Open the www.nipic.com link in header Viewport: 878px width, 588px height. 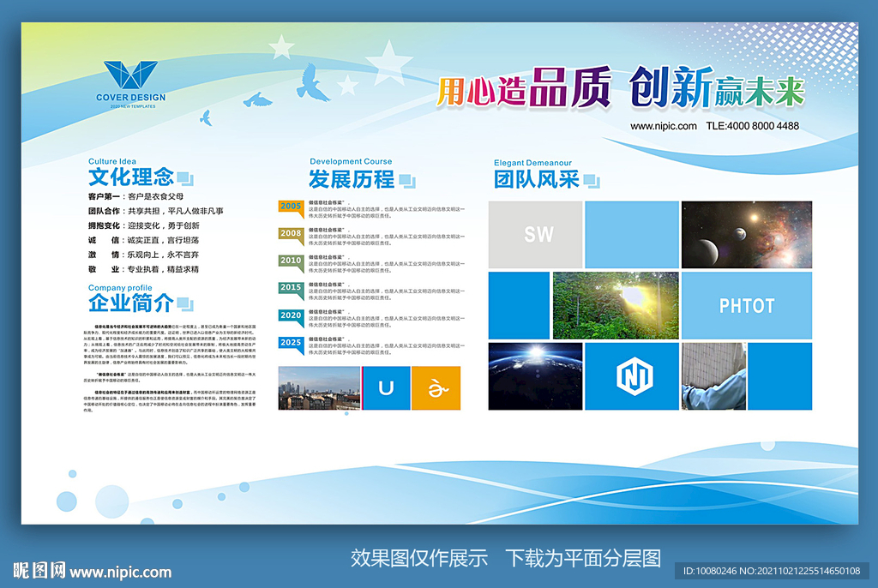point(664,126)
